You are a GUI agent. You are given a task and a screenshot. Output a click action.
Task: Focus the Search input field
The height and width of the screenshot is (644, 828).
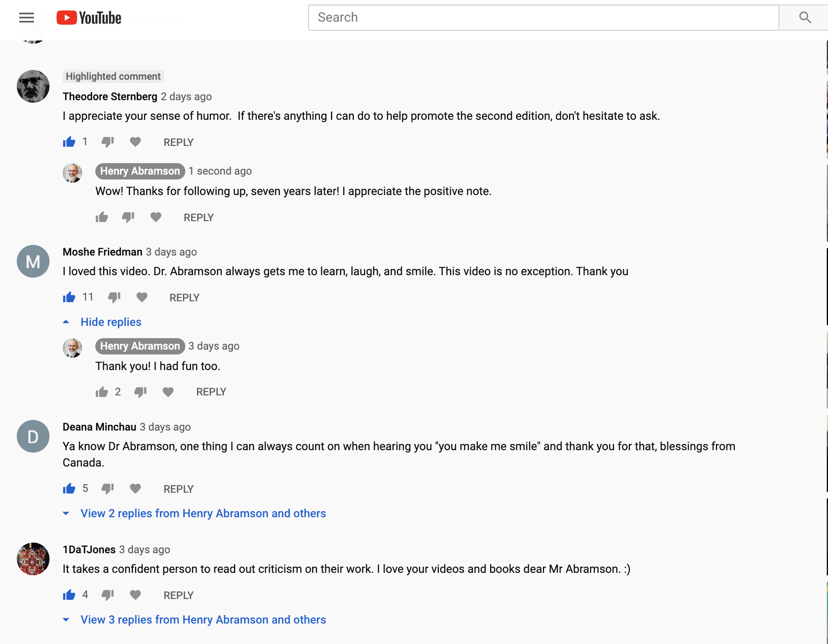543,18
